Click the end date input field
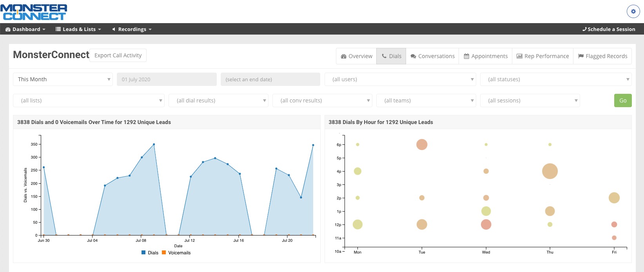 pyautogui.click(x=270, y=79)
